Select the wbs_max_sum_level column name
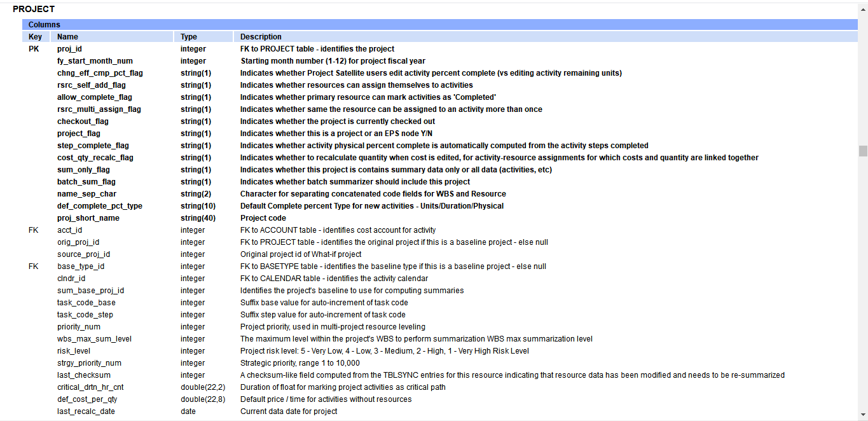868x421 pixels. (94, 339)
